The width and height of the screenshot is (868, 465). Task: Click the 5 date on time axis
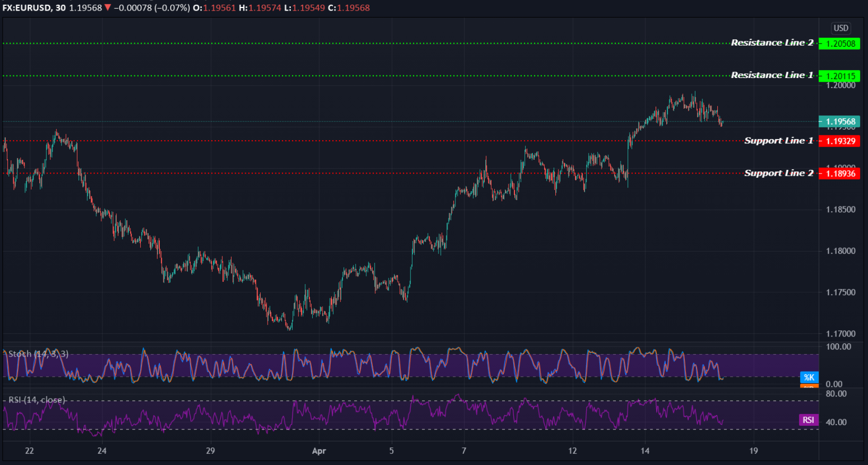click(x=392, y=451)
